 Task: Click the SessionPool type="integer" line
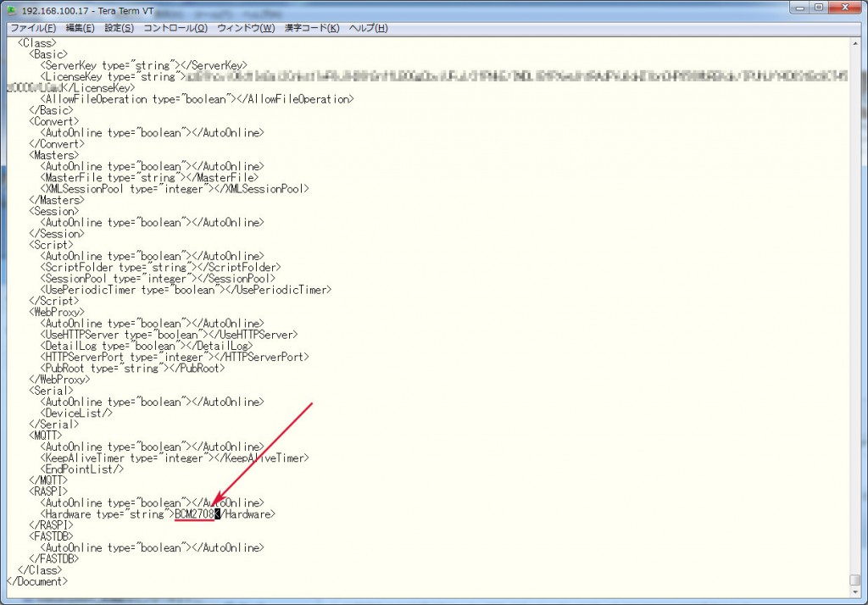tap(158, 279)
